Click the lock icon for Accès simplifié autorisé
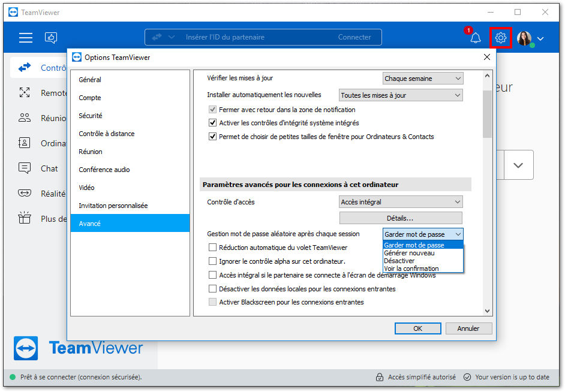 (380, 377)
